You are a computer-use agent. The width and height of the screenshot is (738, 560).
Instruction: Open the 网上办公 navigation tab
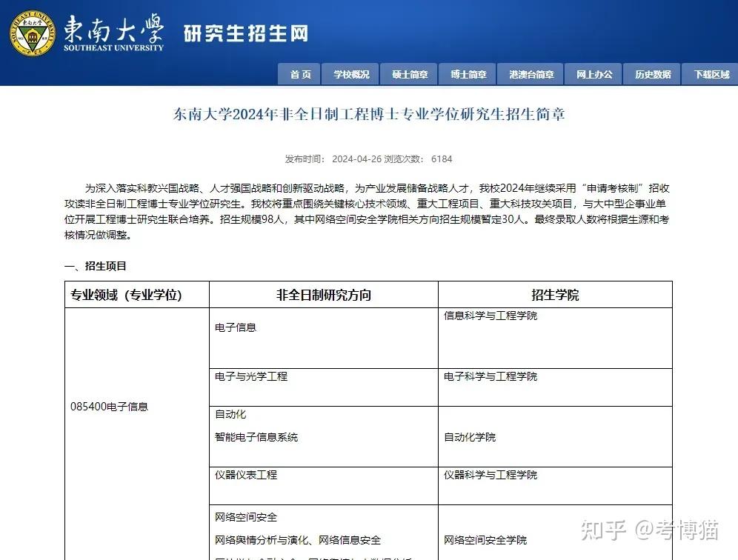tap(594, 74)
